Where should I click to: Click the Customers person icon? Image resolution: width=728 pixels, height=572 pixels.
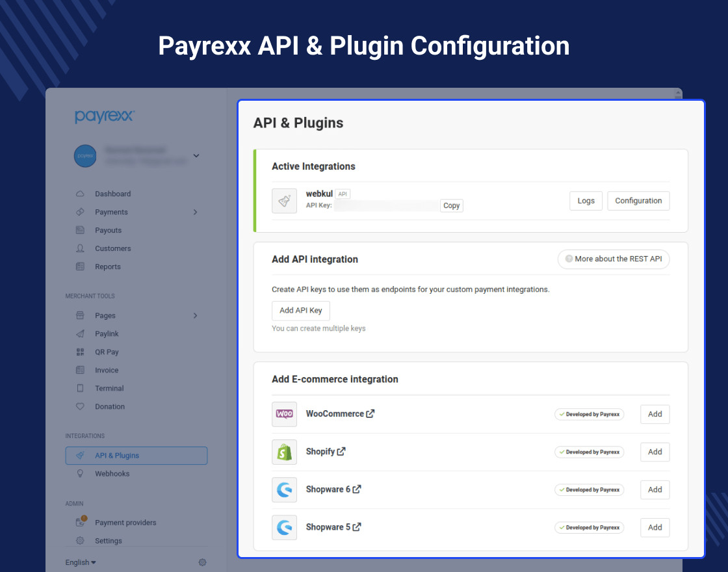pos(81,248)
